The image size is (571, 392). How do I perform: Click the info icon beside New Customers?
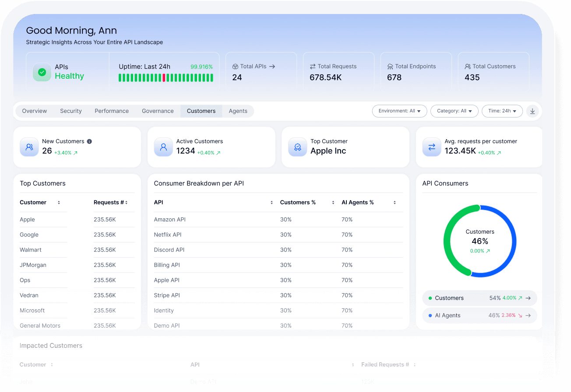(x=89, y=141)
